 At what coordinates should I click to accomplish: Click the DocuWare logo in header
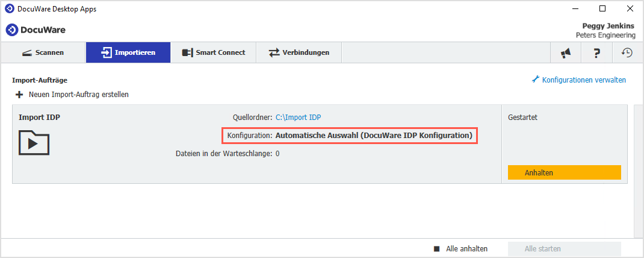(x=36, y=30)
